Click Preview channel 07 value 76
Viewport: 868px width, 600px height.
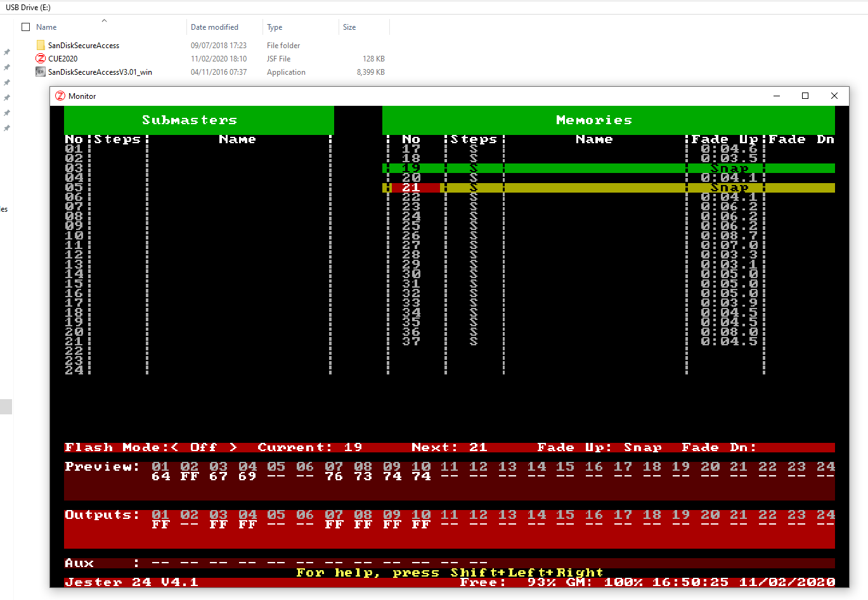coord(334,476)
